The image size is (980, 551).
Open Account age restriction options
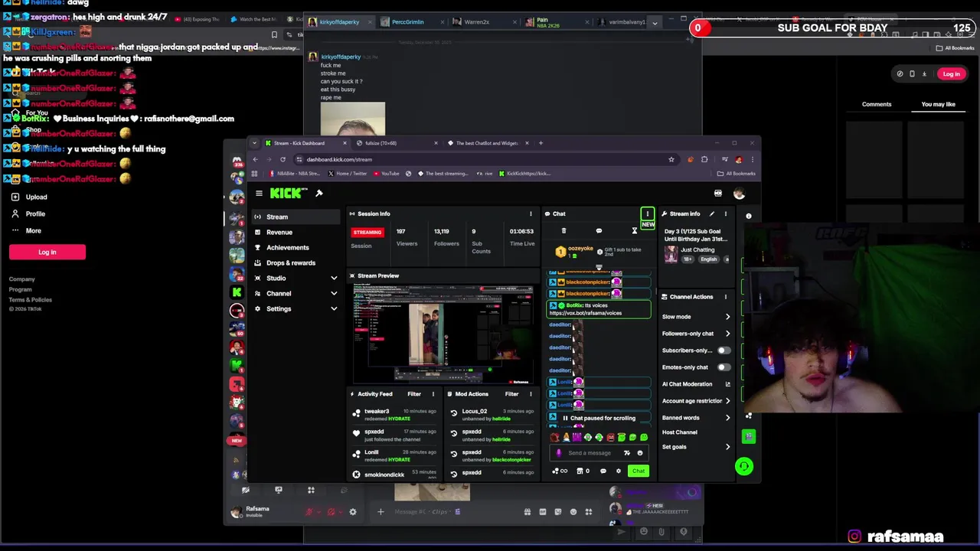pyautogui.click(x=696, y=401)
